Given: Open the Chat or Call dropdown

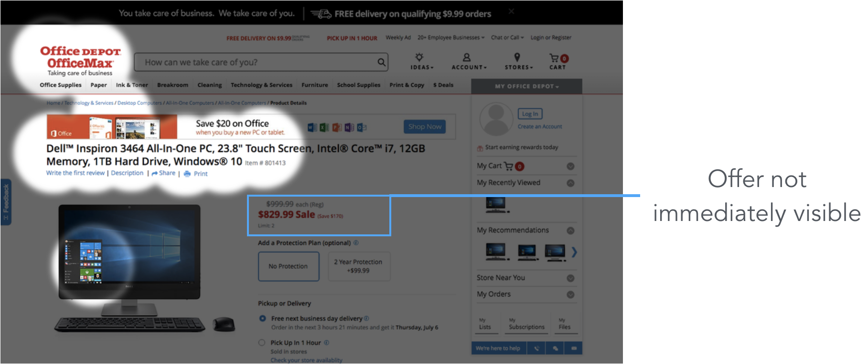Looking at the screenshot, I should tap(507, 37).
